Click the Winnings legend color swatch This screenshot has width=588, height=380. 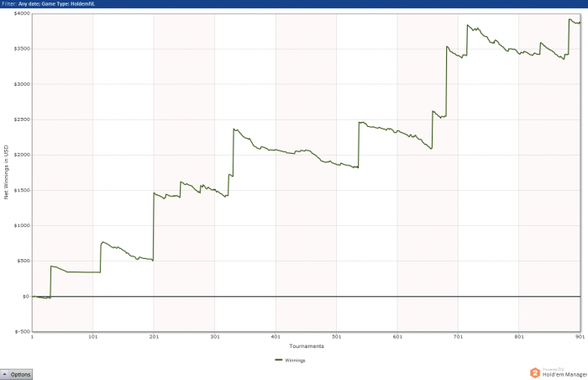point(279,360)
